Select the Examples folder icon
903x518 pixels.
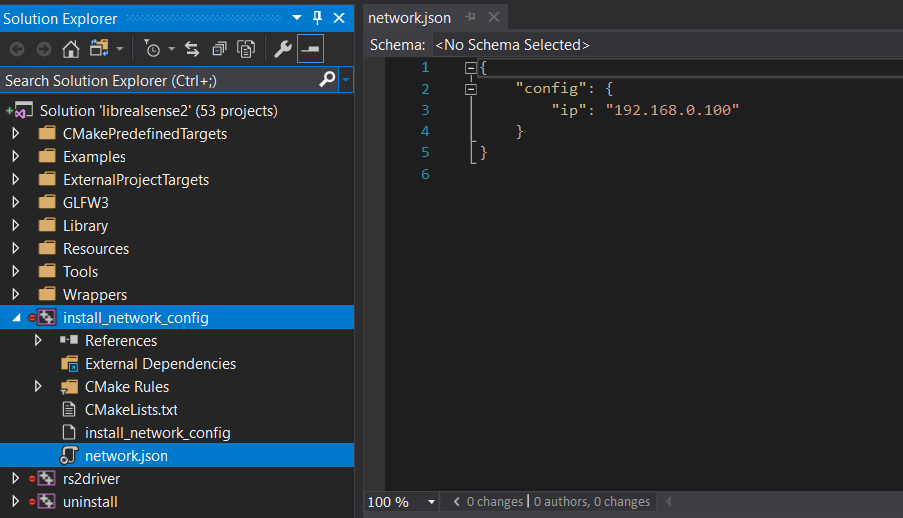(47, 156)
